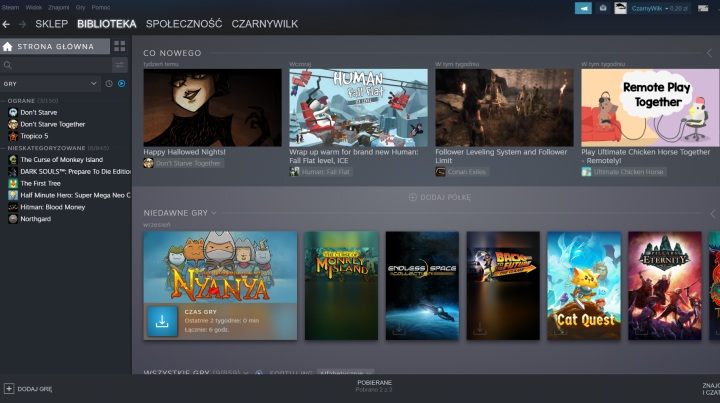The image size is (720, 403).
Task: Click Ultimate Chicken Horse tag icon
Action: click(x=586, y=172)
